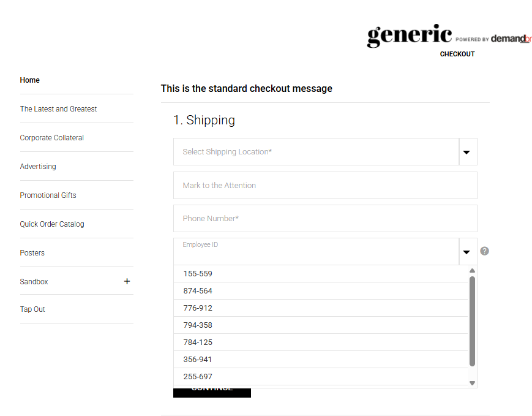Open The Latest and Greatest link
The height and width of the screenshot is (416, 532).
click(x=58, y=109)
